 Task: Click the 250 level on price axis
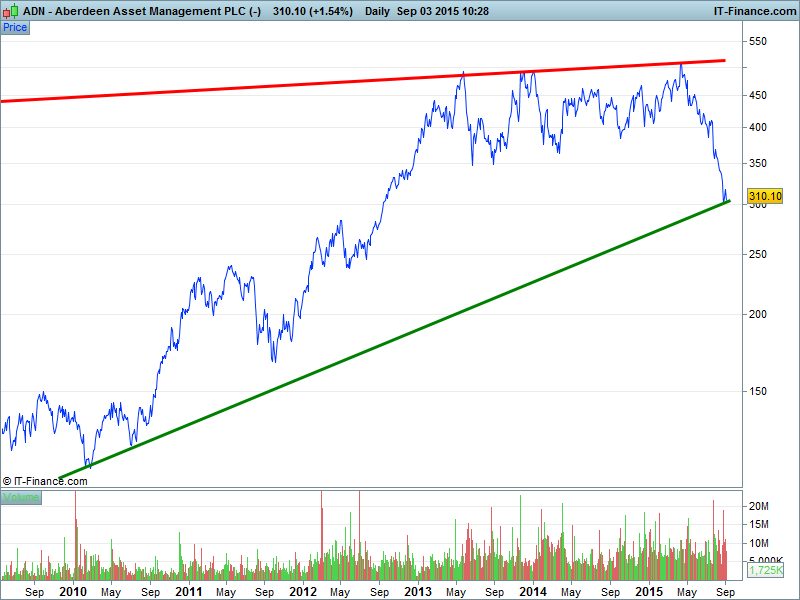pos(758,254)
